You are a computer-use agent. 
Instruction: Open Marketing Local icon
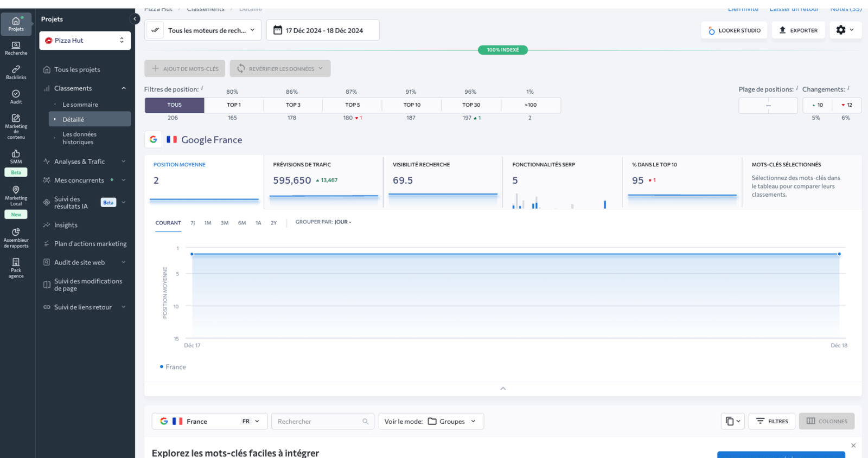tap(16, 196)
